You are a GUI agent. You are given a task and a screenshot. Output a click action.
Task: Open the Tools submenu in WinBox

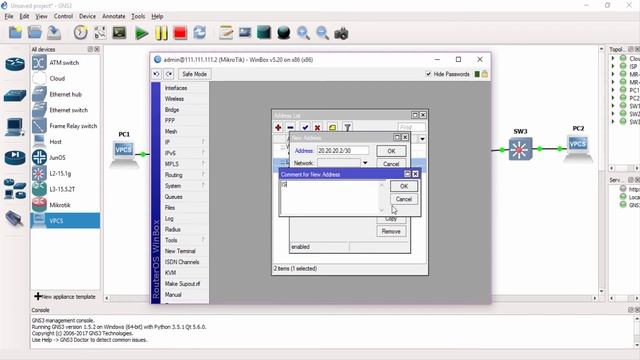click(184, 240)
